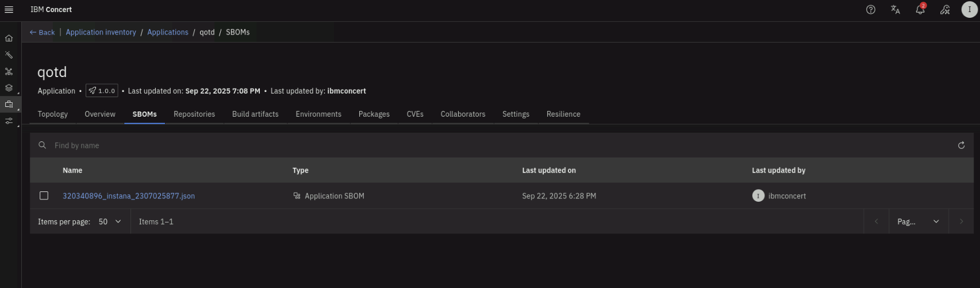
Task: Open 320340896_instana_2307025877.json SBOM link
Action: 128,196
